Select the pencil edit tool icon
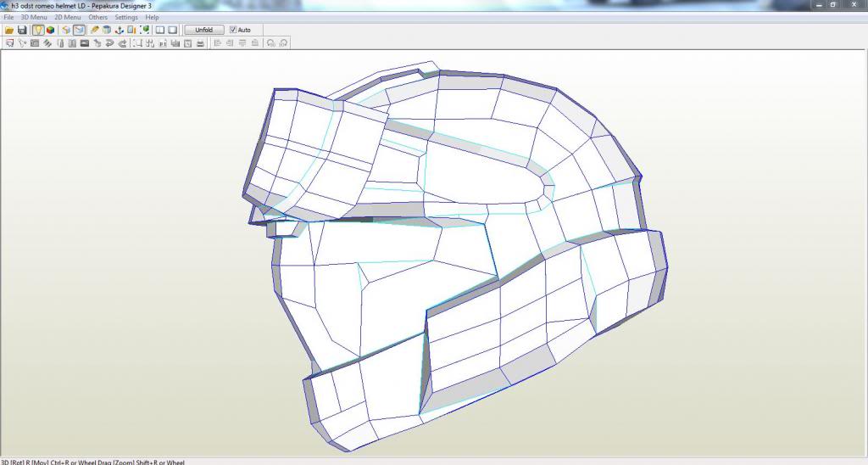The width and height of the screenshot is (868, 465). coord(95,30)
